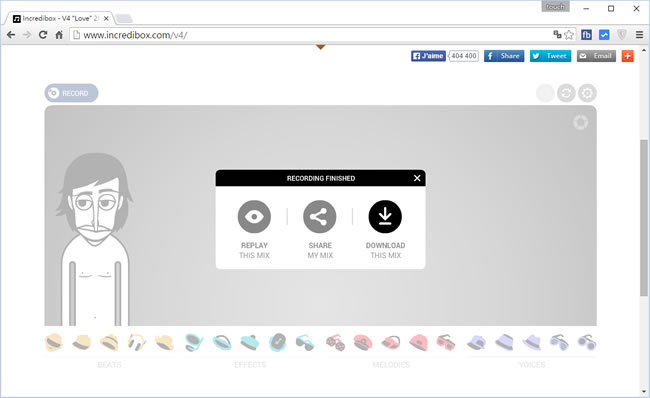Choose the fourth Effects icon, the teal round mask
Viewport: 650px width, 398px height.
tap(277, 342)
